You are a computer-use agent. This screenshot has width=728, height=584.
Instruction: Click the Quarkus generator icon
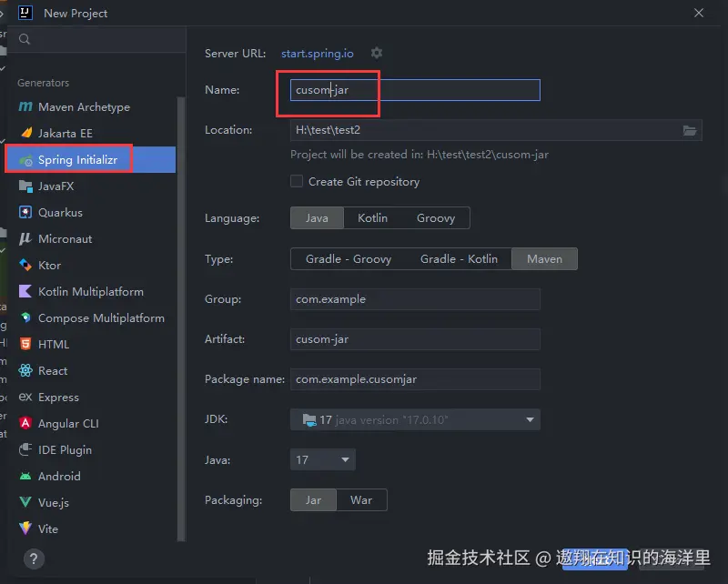pyautogui.click(x=25, y=212)
